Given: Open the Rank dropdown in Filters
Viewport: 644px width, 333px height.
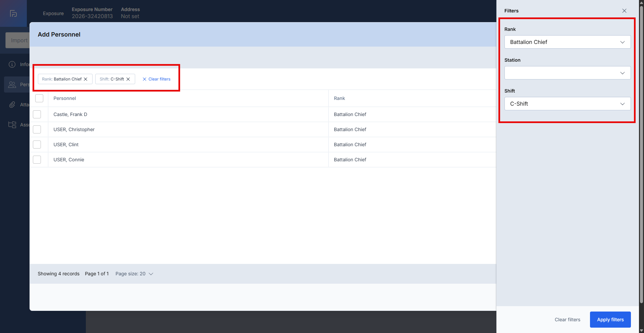Looking at the screenshot, I should (x=567, y=42).
